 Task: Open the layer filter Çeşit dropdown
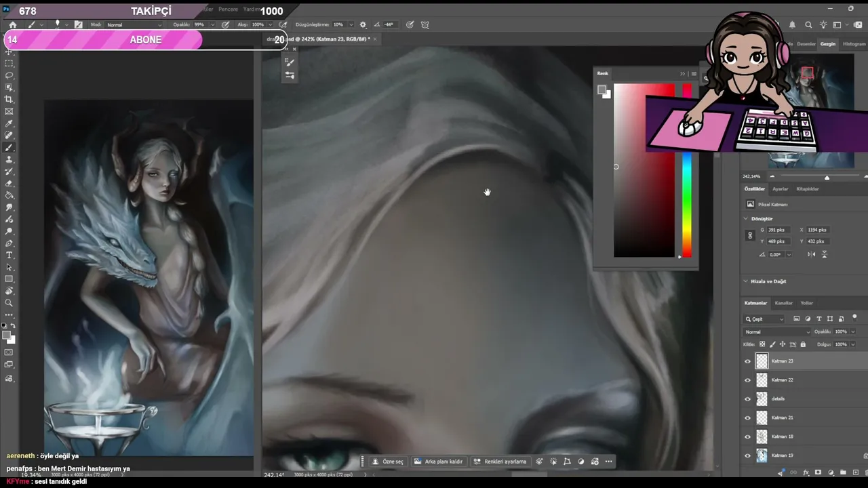click(764, 319)
